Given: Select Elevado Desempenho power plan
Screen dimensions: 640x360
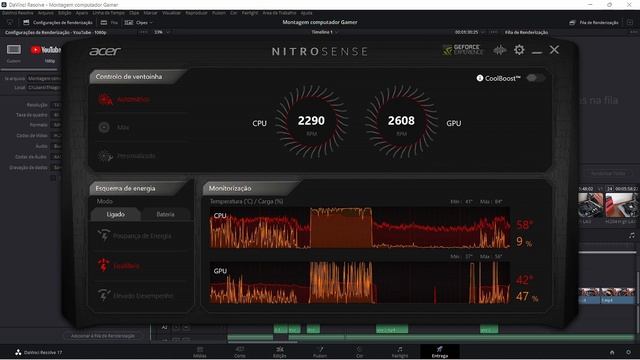Looking at the screenshot, I should click(x=135, y=296).
